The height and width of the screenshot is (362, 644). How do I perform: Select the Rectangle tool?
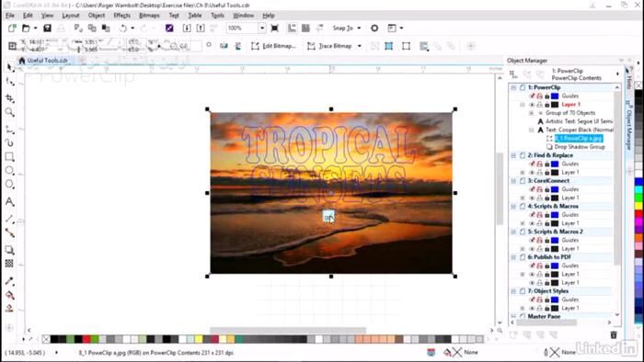(x=10, y=156)
